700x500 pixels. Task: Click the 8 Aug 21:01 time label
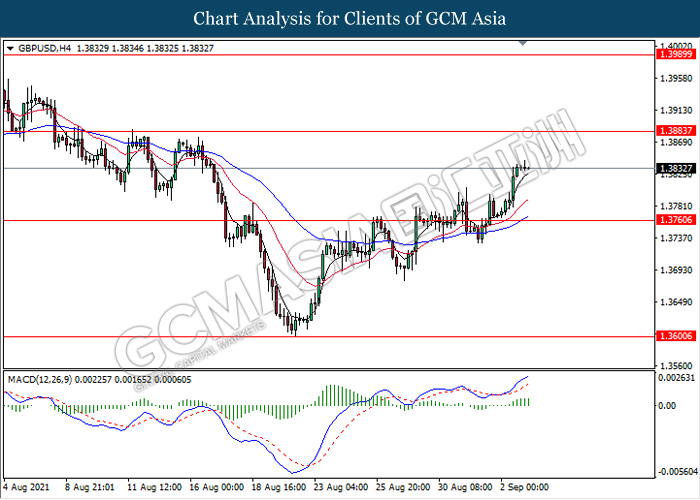(x=90, y=487)
